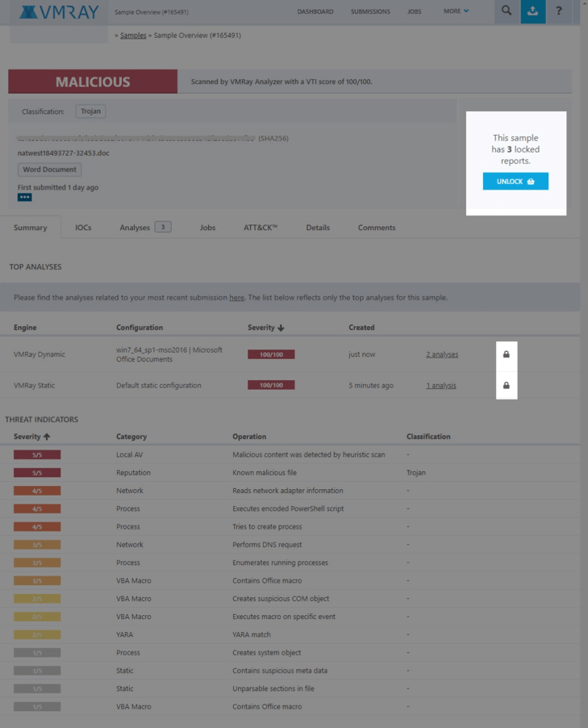Viewport: 588px width, 728px height.
Task: Open the sample search
Action: pos(506,12)
